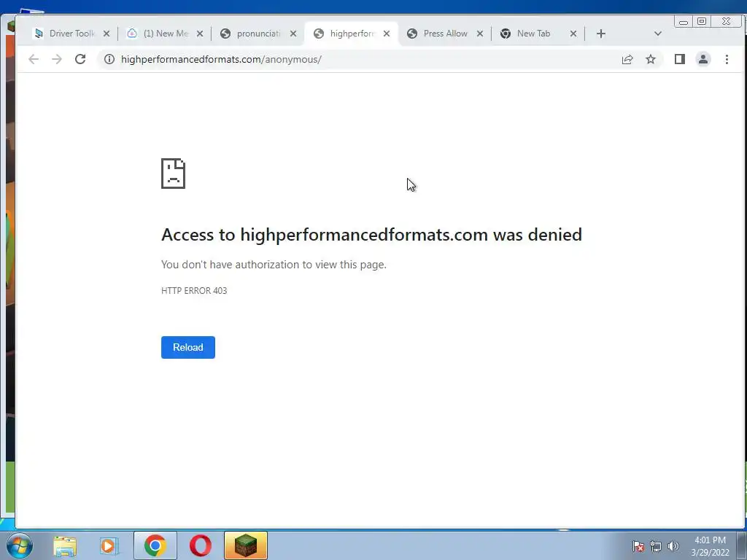Restore down the Chrome window

701,21
